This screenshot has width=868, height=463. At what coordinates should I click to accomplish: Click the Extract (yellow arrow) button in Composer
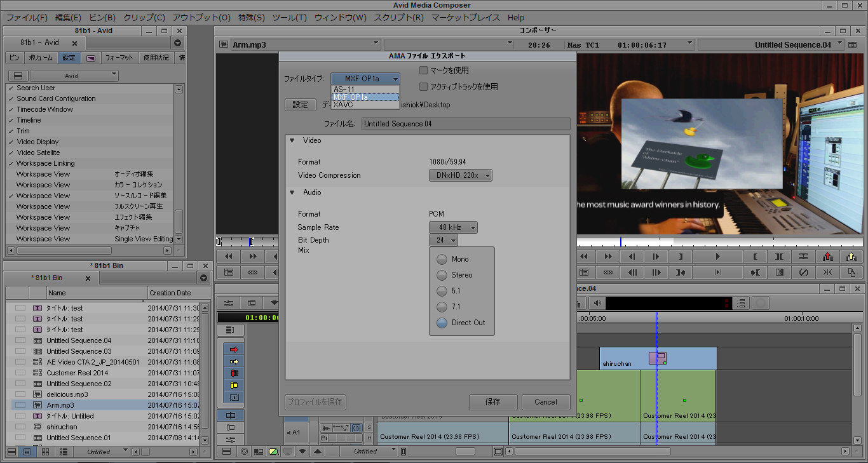tap(851, 257)
